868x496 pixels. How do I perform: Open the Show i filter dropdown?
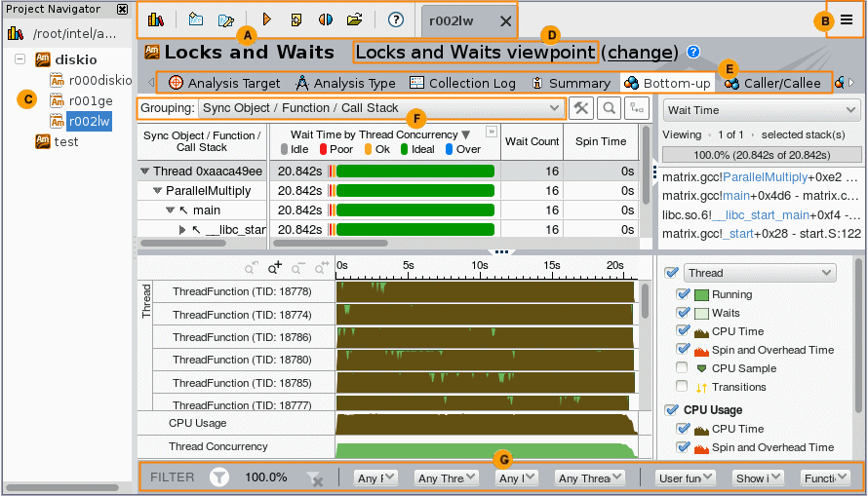pos(758,477)
